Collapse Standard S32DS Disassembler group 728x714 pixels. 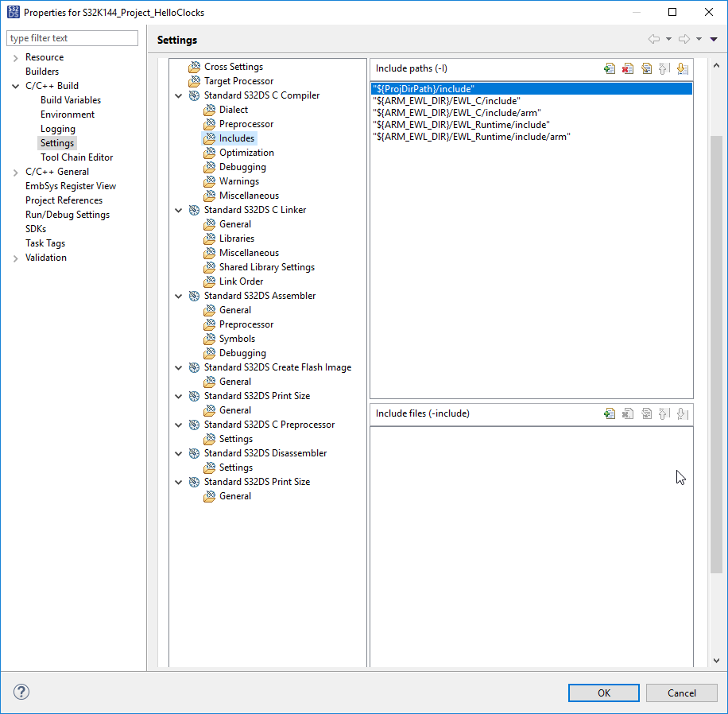click(x=178, y=453)
